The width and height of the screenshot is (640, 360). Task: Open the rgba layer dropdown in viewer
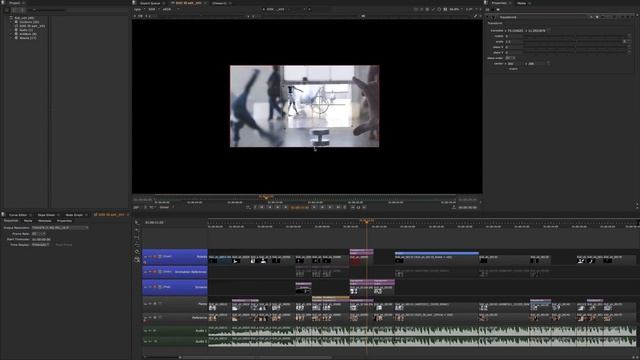click(x=139, y=9)
